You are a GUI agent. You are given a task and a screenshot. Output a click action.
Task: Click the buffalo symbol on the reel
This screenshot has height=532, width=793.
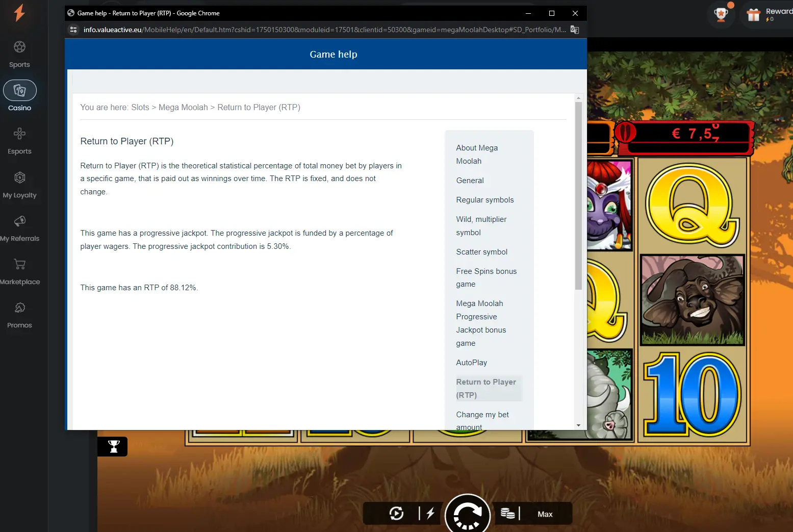[x=692, y=300]
